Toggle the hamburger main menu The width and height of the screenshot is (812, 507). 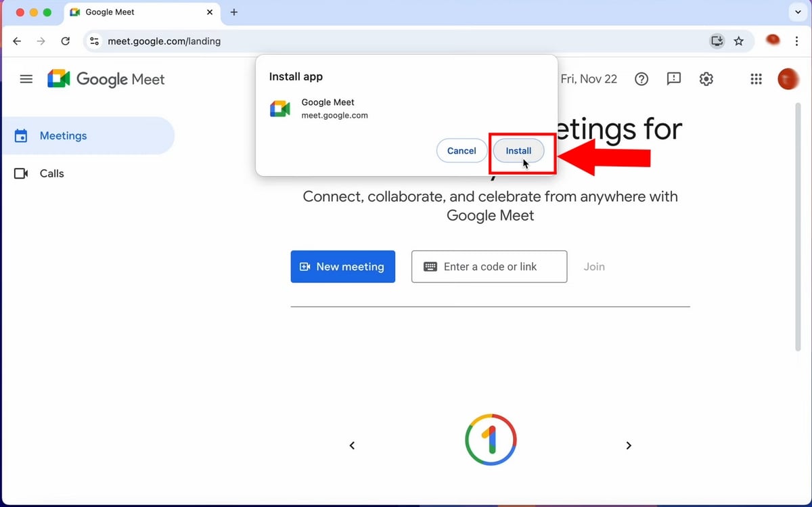pyautogui.click(x=26, y=79)
